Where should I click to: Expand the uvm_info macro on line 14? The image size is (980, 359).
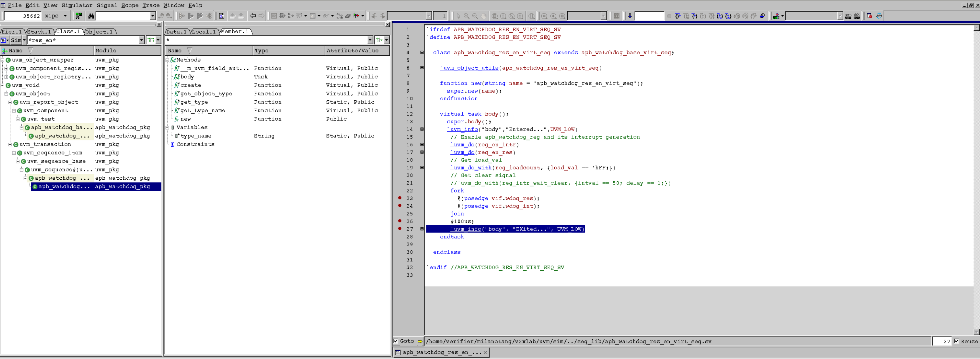(422, 129)
